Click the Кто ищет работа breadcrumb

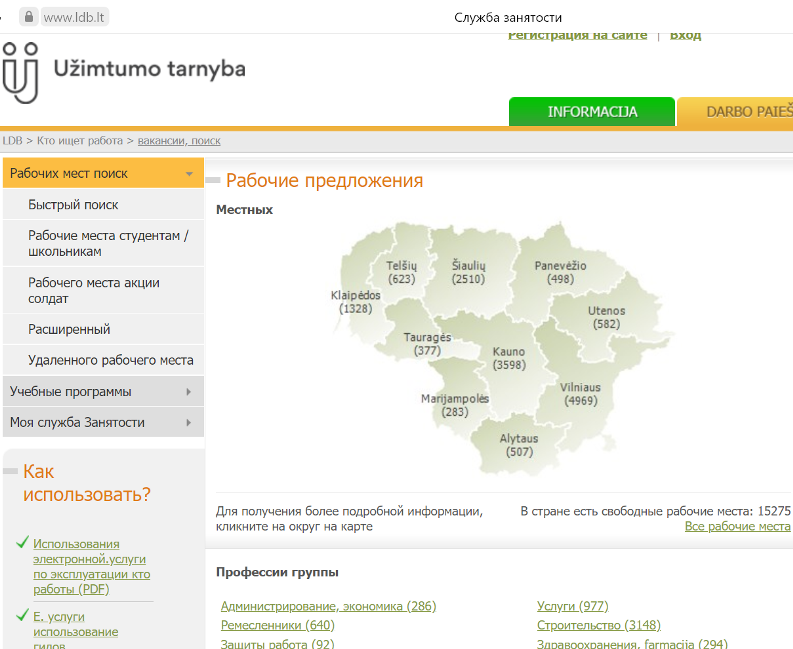click(x=79, y=141)
